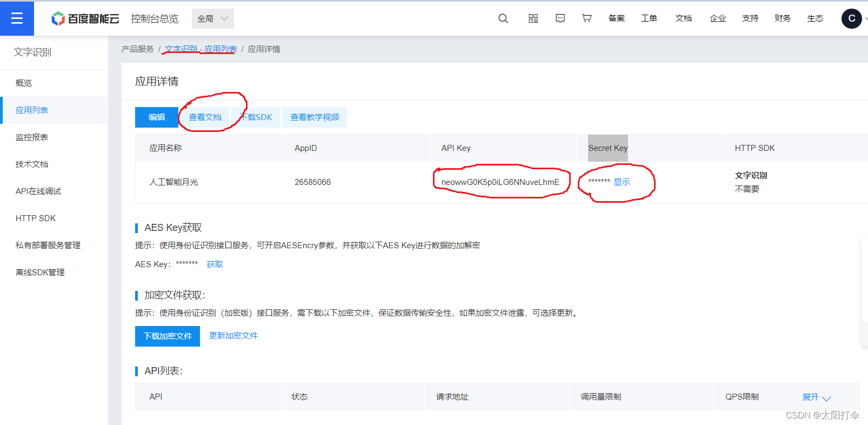Open the 支持 top menu
The image size is (868, 425).
pyautogui.click(x=750, y=18)
